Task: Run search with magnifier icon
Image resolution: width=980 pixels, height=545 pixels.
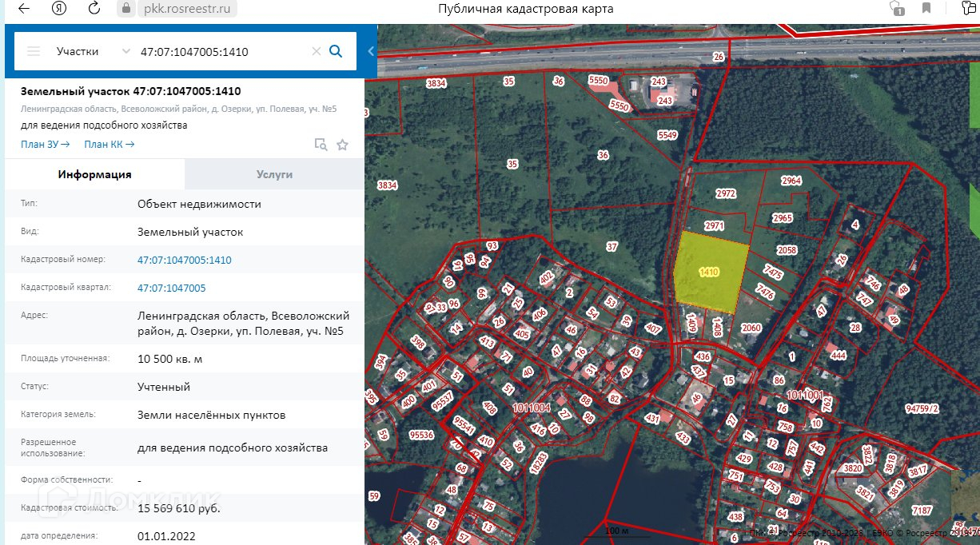Action: pos(337,51)
